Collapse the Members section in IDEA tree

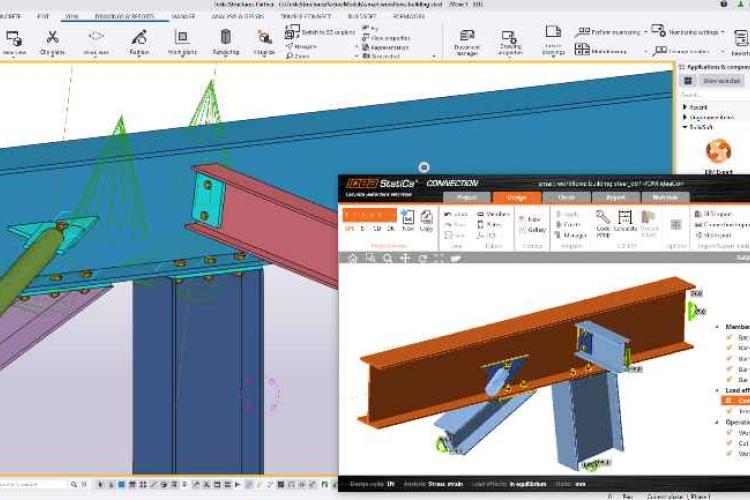pyautogui.click(x=717, y=327)
